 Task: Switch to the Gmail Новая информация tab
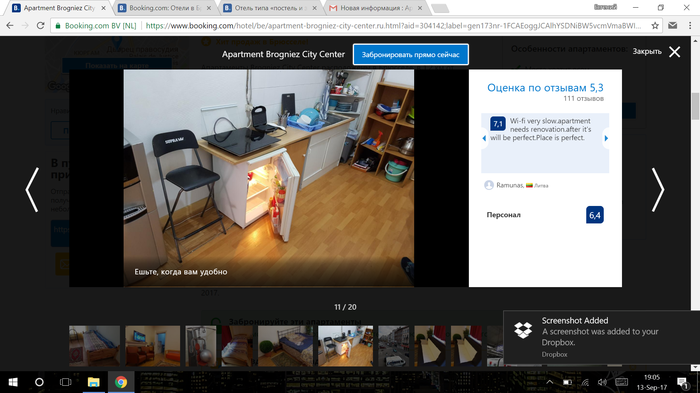pos(375,8)
